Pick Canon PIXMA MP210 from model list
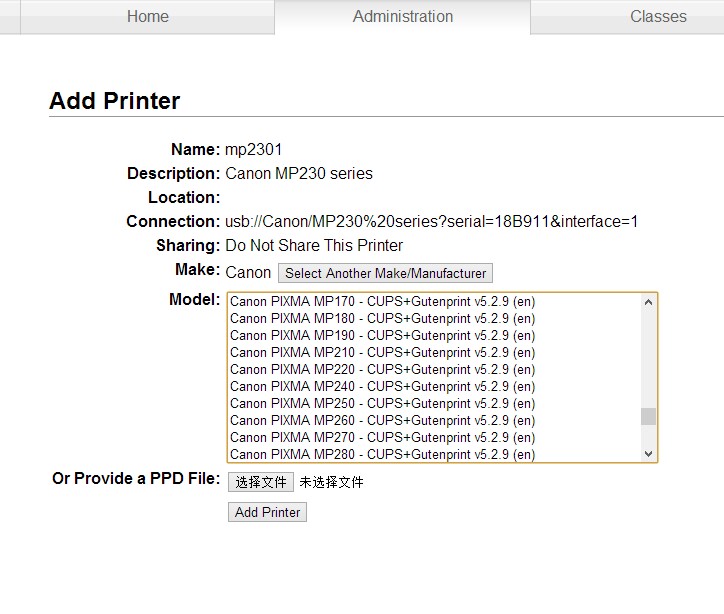Image resolution: width=724 pixels, height=614 pixels. [434, 353]
